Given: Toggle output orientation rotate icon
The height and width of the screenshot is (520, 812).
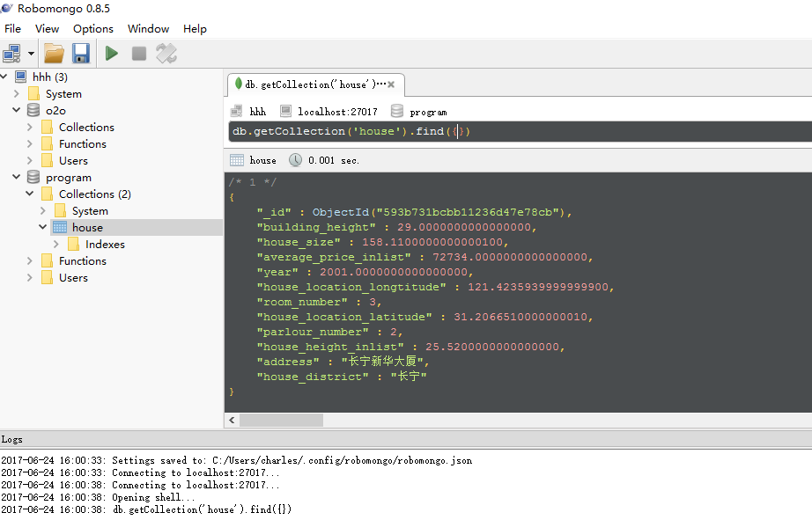Looking at the screenshot, I should tap(166, 54).
